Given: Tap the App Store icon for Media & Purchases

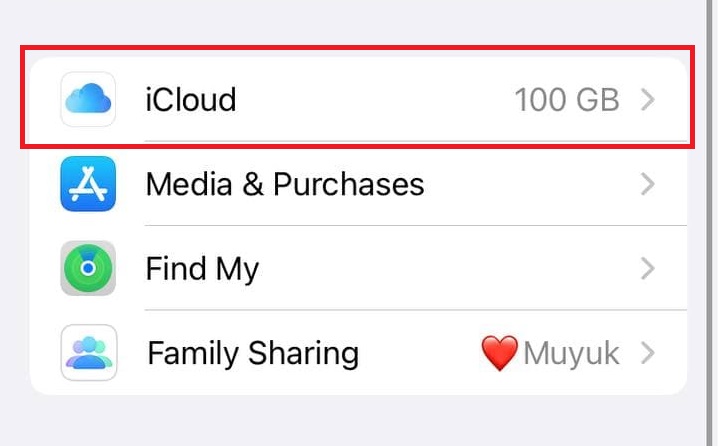Looking at the screenshot, I should (x=88, y=183).
